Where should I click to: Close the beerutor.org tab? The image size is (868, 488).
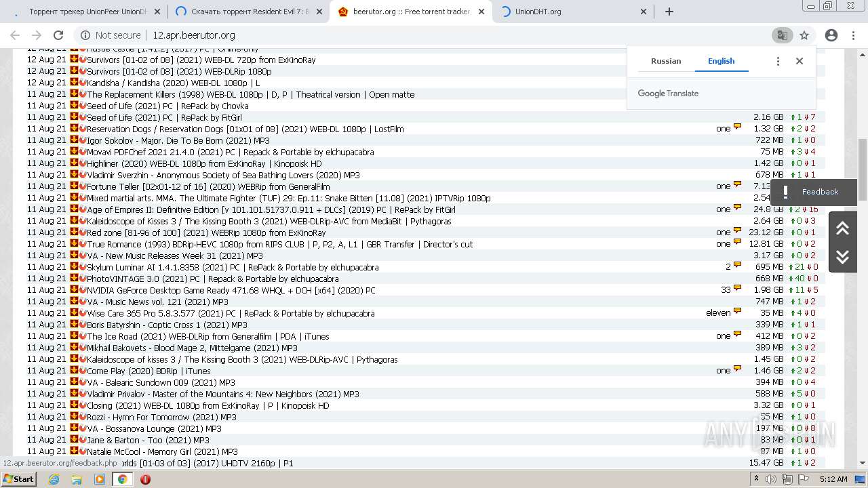pyautogui.click(x=482, y=12)
